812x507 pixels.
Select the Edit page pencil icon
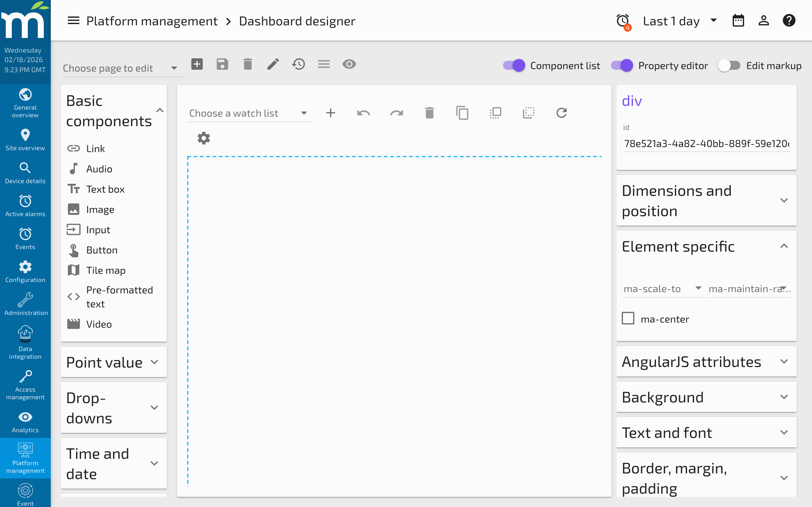pyautogui.click(x=273, y=64)
